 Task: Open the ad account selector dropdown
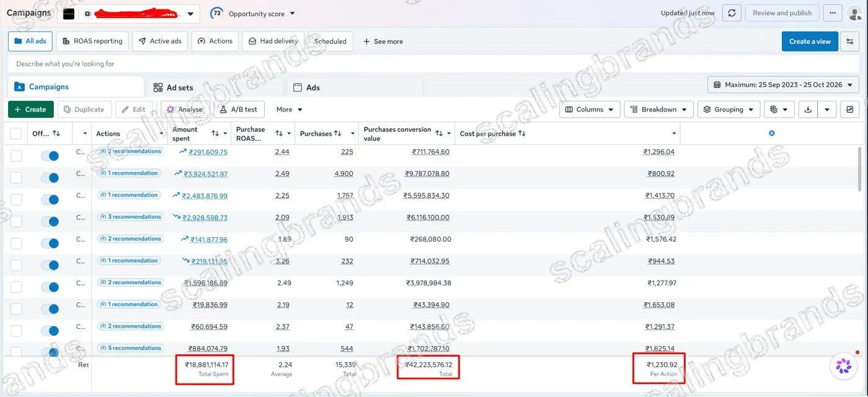coord(128,14)
